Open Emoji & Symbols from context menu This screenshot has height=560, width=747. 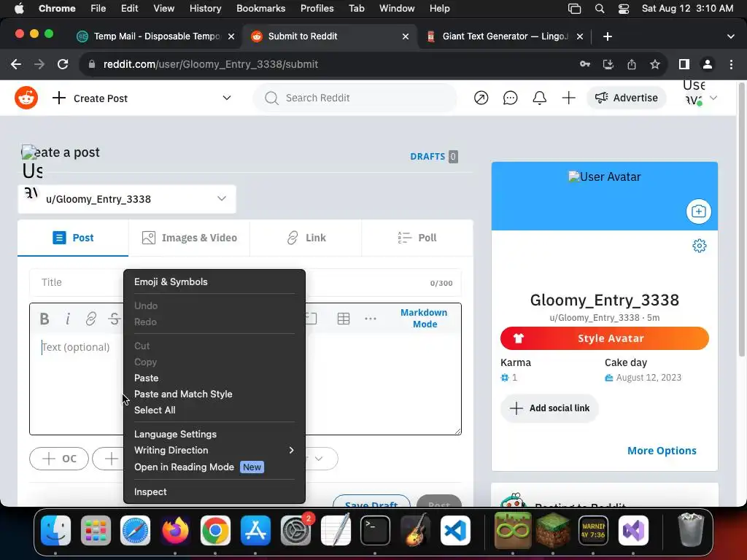pos(214,282)
